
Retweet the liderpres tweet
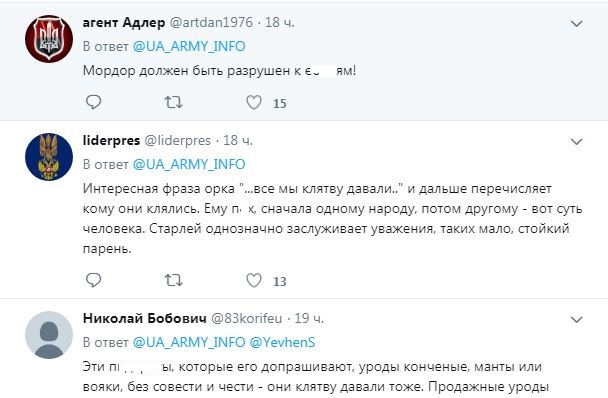[x=173, y=280]
